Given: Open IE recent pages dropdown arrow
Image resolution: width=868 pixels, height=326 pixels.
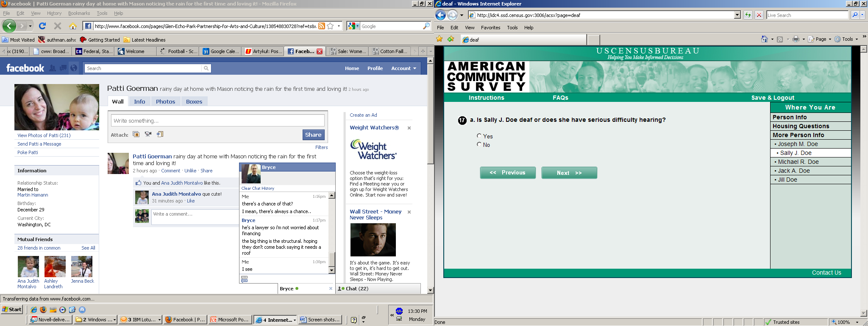Looking at the screenshot, I should pyautogui.click(x=462, y=15).
